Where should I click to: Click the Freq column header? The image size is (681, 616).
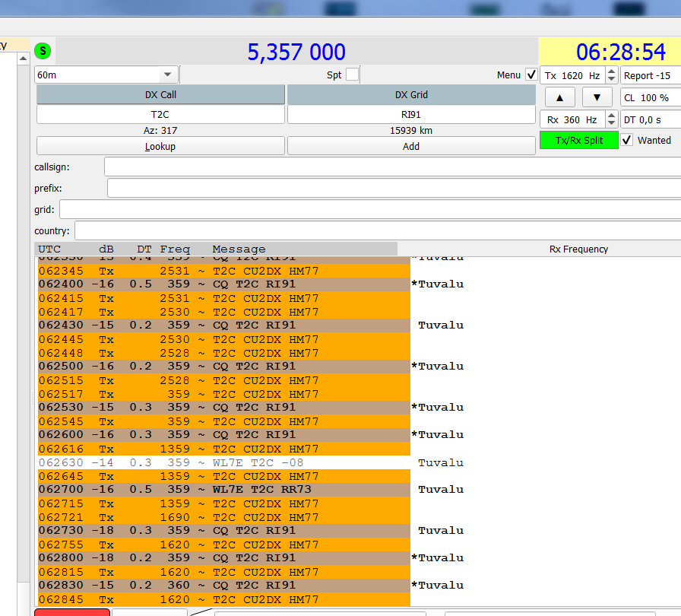pyautogui.click(x=175, y=249)
